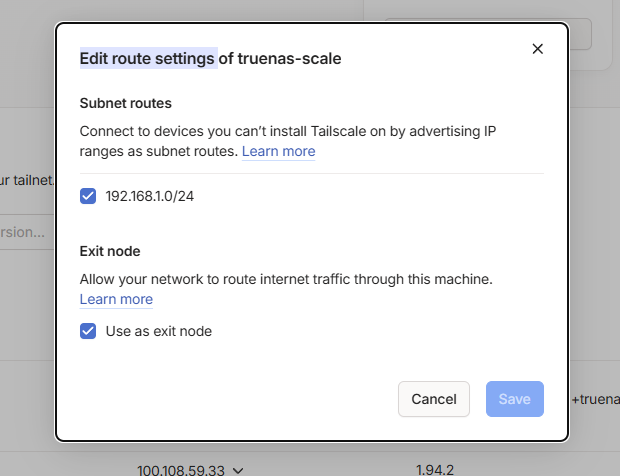Toggle the 192.168.1.0/24 subnet route checkbox

88,196
